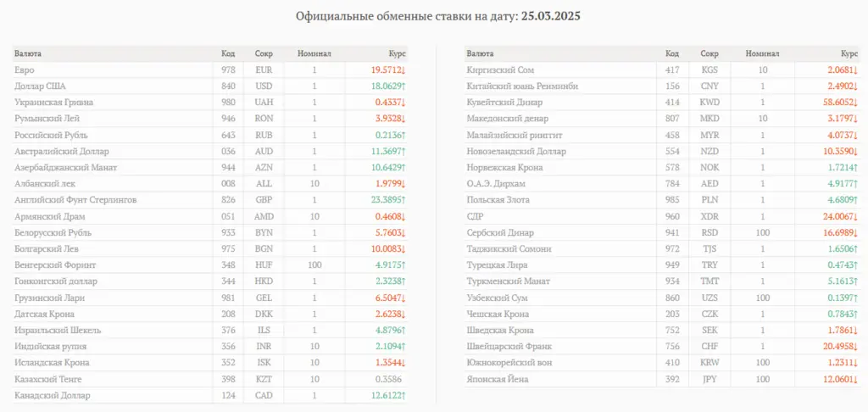Select the Канадский Доллар currency name
The image size is (868, 412).
coord(53,395)
